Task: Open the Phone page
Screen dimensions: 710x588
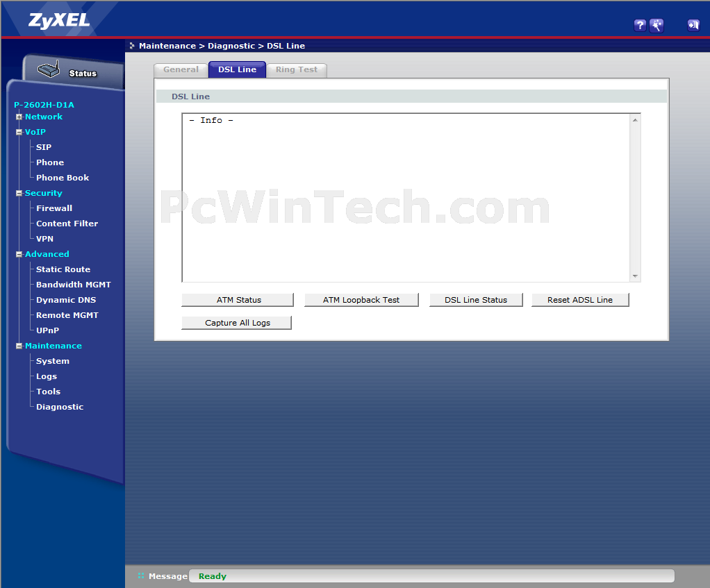Action: point(50,162)
